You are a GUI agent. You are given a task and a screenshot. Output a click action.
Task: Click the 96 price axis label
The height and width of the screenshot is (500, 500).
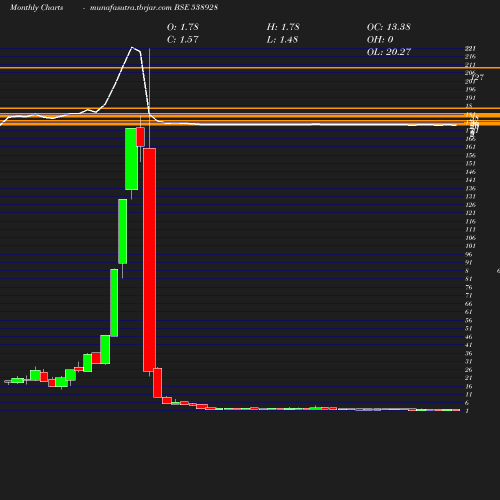pos(469,254)
